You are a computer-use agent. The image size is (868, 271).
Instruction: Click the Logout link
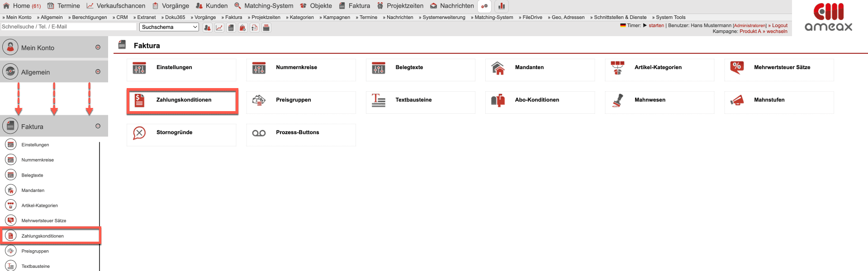click(x=779, y=25)
